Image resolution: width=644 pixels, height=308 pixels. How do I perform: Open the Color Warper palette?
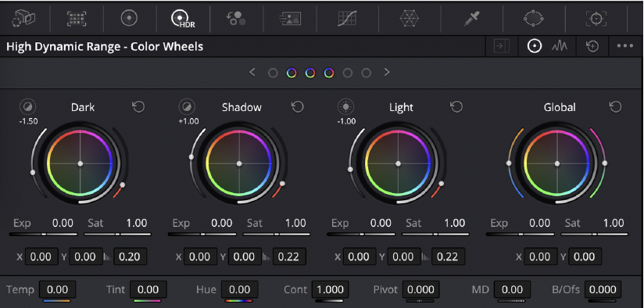point(409,18)
